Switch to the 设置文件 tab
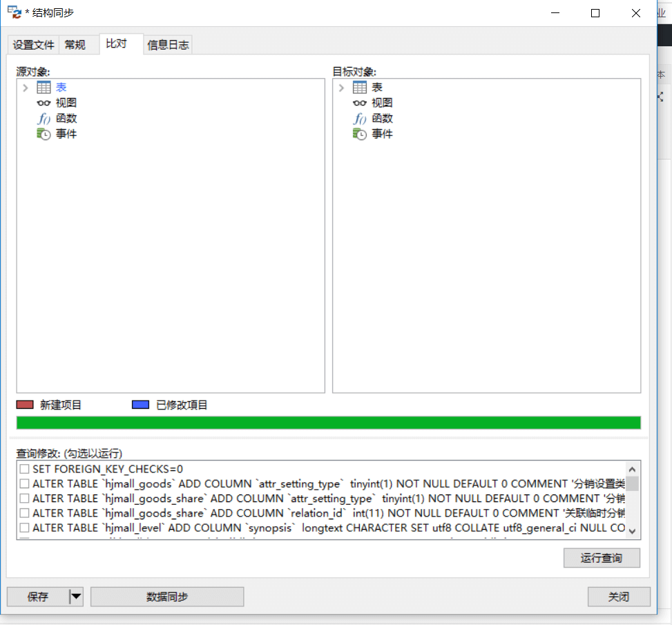This screenshot has width=672, height=625. pyautogui.click(x=33, y=45)
